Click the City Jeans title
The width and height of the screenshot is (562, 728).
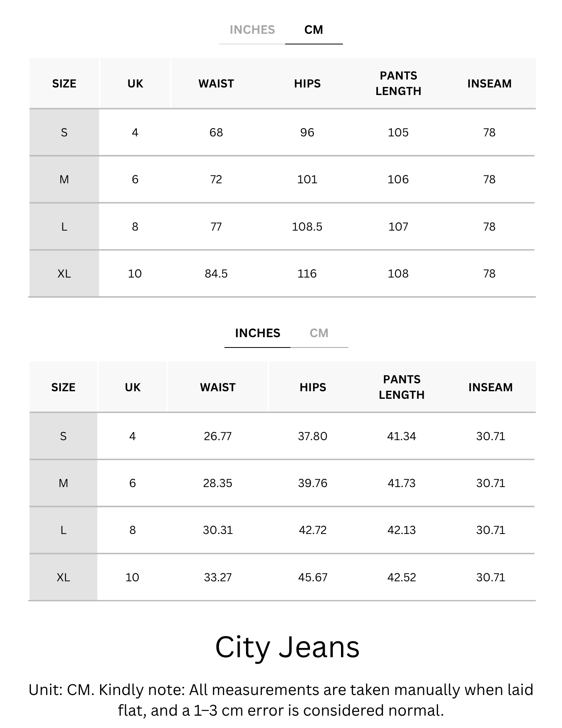pos(287,647)
